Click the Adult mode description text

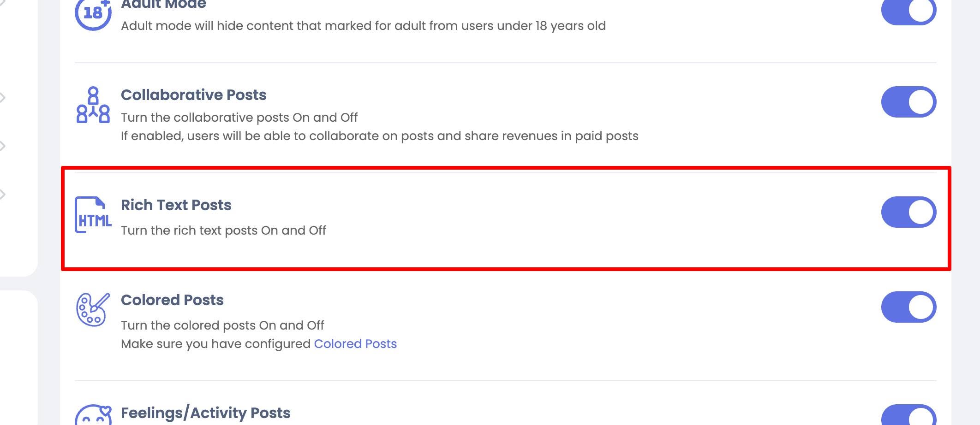coord(363,26)
